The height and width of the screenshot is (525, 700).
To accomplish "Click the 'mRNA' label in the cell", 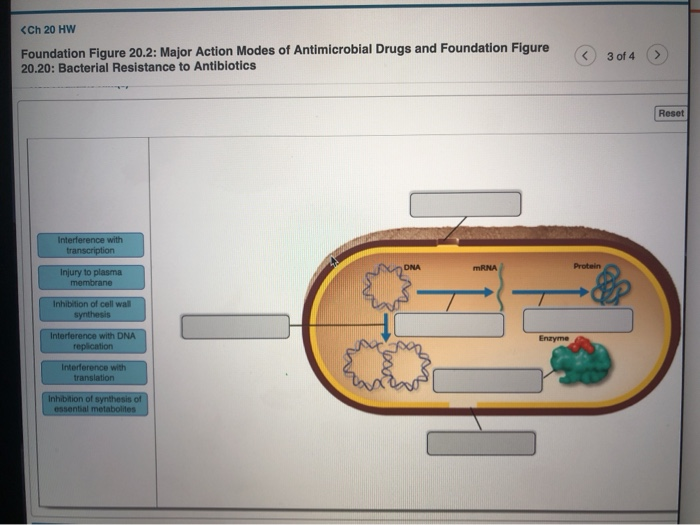I will (485, 268).
